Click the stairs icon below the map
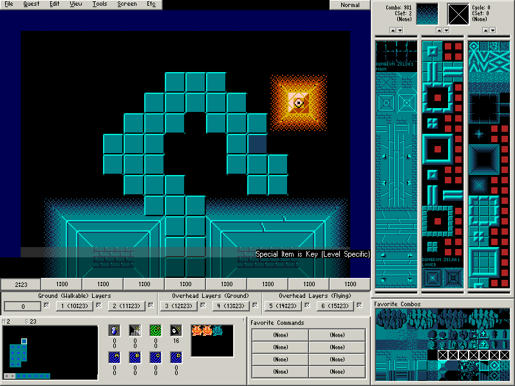The height and width of the screenshot is (386, 515). point(135,330)
